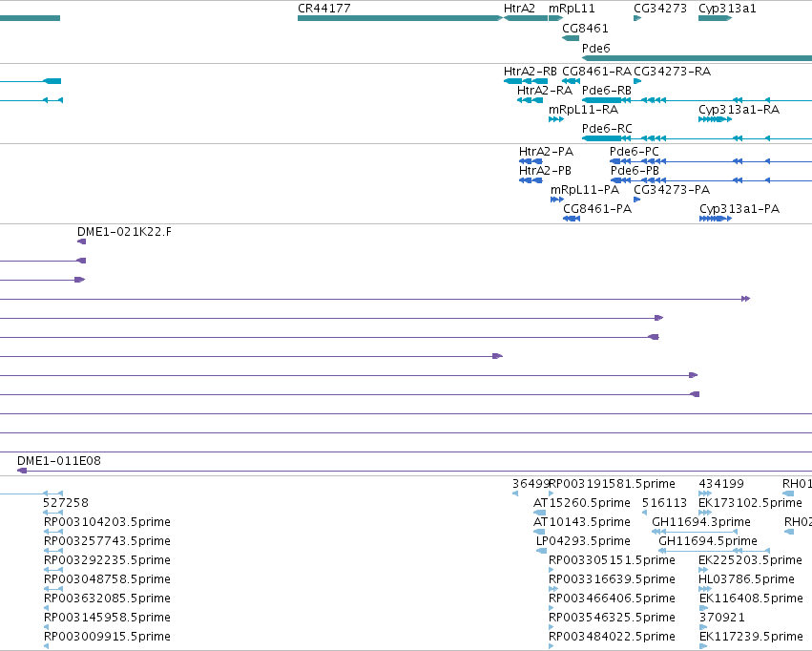The image size is (812, 651).
Task: Select RP003632085.5prime EST label
Action: point(107,598)
